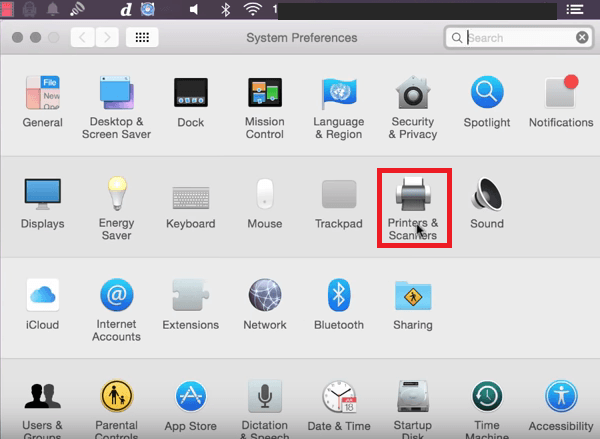Click the forward navigation arrow
600x439 pixels.
coord(106,38)
